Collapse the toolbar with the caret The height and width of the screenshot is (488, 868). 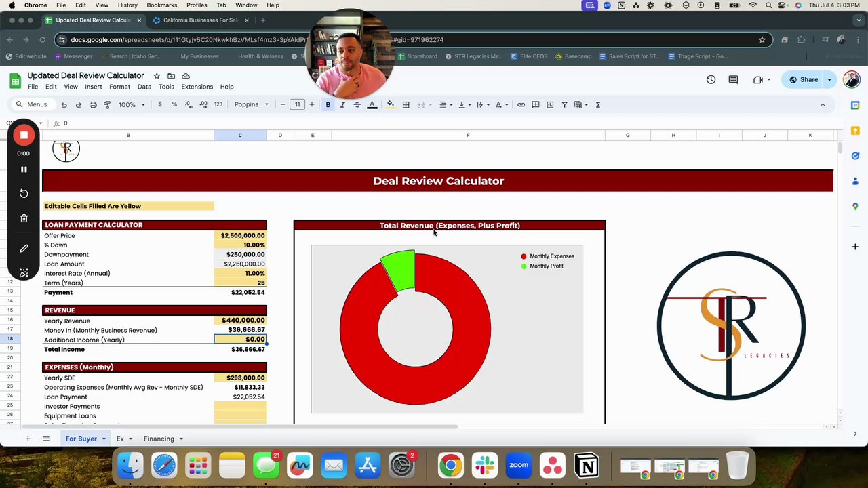[x=823, y=104]
